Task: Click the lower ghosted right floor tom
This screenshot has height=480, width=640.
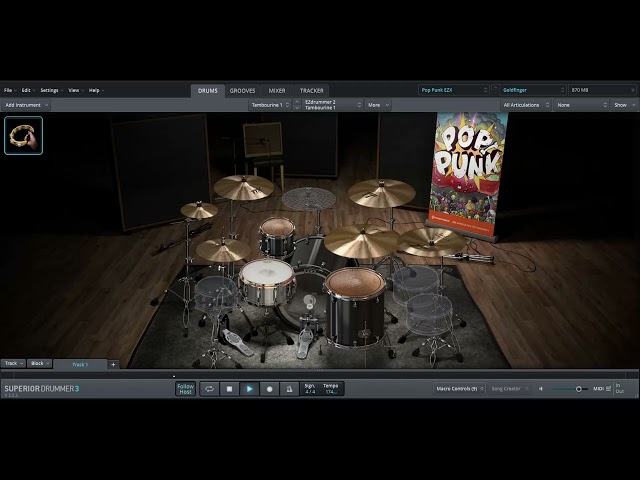Action: (x=429, y=314)
